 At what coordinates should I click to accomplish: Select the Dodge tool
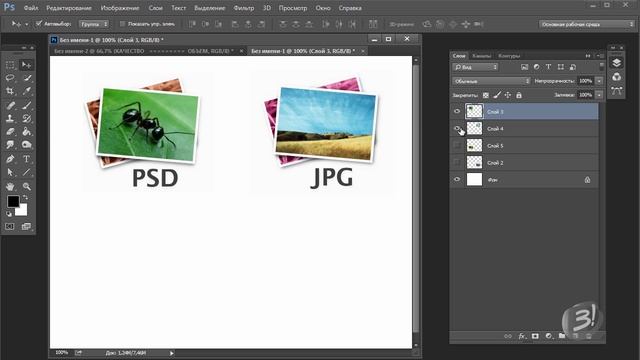pos(27,144)
